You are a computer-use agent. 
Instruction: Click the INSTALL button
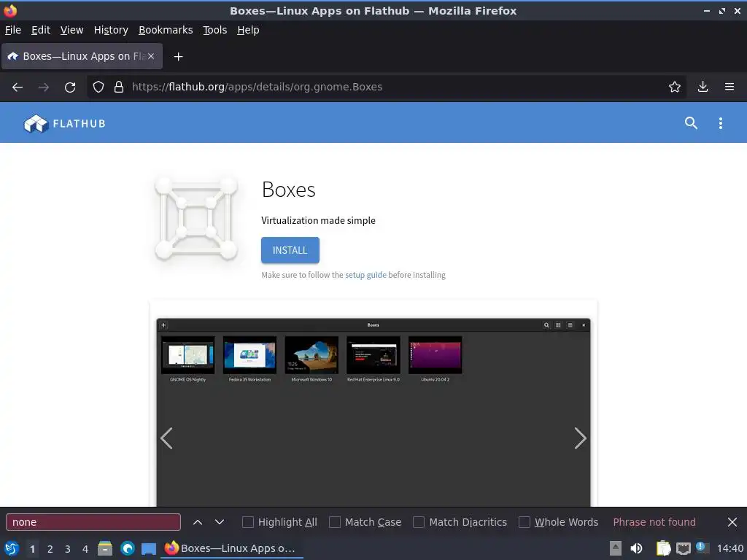[290, 250]
